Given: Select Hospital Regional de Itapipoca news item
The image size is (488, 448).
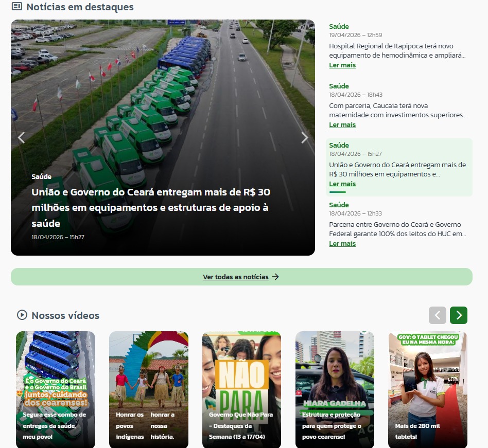Looking at the screenshot, I should tap(397, 50).
